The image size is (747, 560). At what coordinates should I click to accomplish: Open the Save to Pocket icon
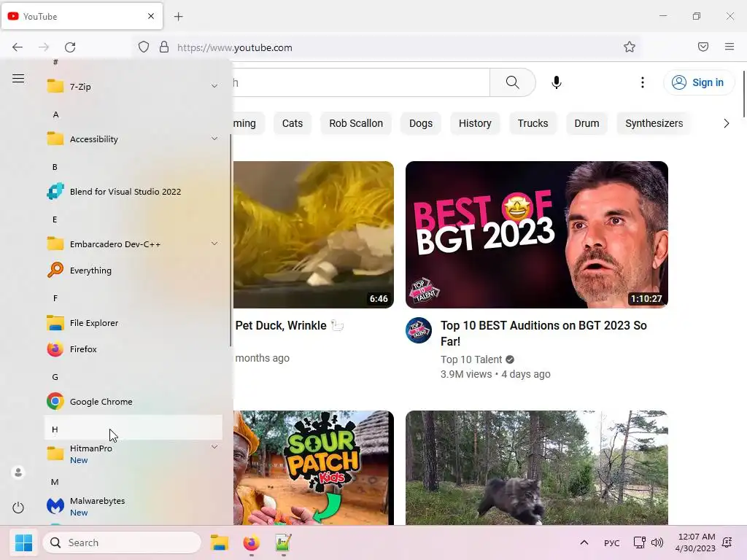[703, 47]
